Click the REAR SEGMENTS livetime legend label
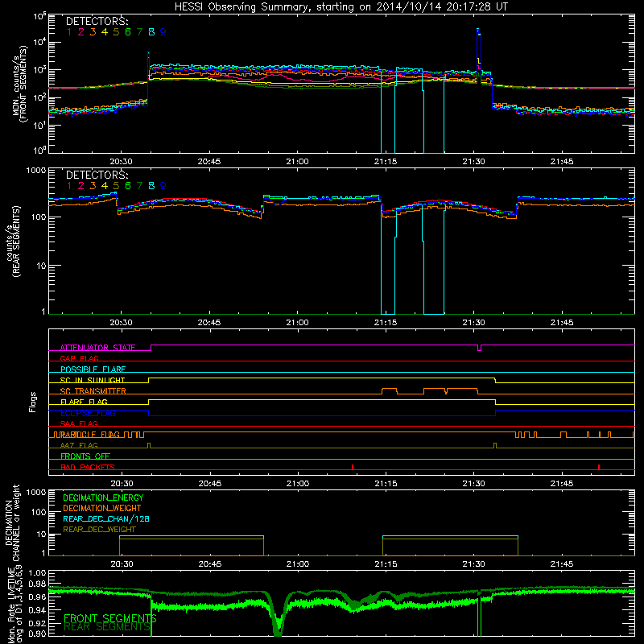The width and height of the screenshot is (644, 644). coord(107,627)
